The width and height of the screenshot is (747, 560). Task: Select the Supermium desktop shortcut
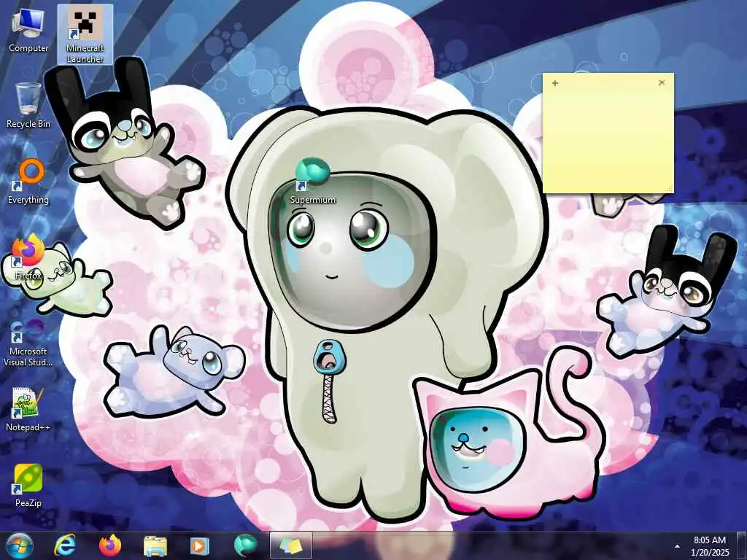coord(312,182)
